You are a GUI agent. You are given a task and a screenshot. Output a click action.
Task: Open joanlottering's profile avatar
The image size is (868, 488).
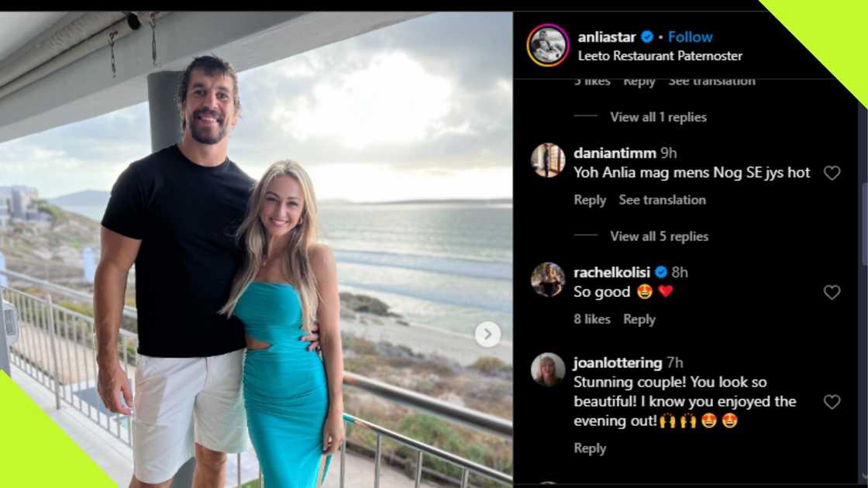[548, 369]
